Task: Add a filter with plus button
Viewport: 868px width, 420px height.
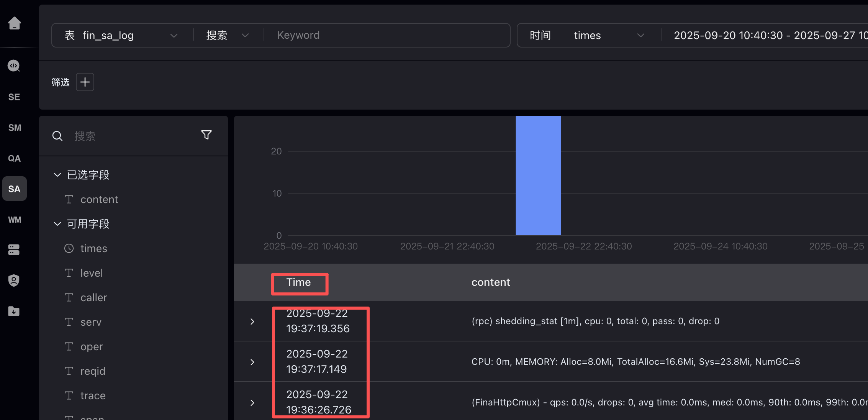Action: tap(85, 82)
